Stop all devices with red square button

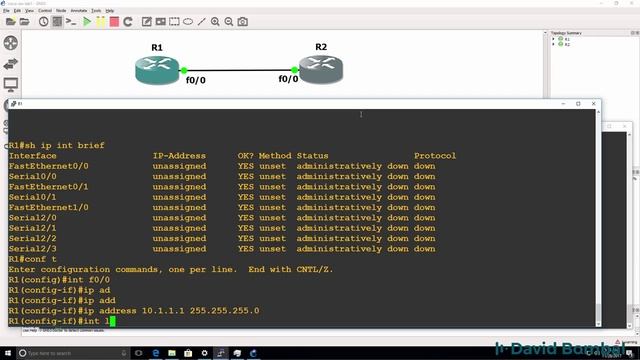114,22
